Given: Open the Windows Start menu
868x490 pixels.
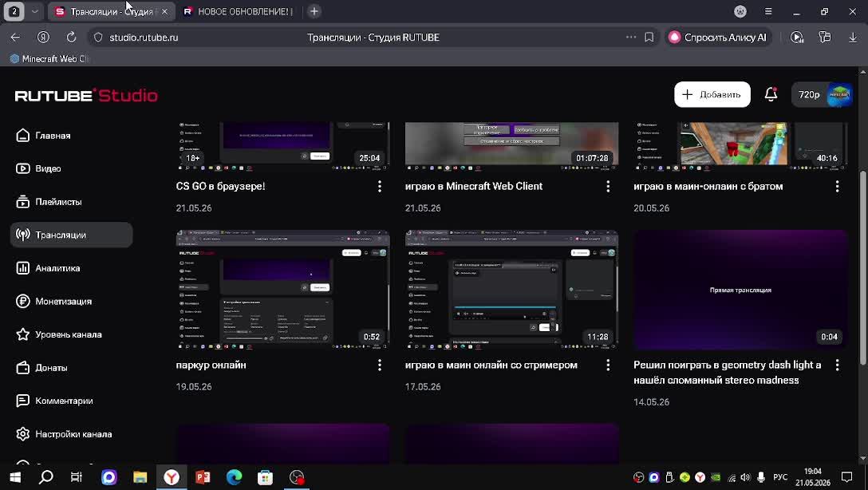Looking at the screenshot, I should tap(15, 476).
